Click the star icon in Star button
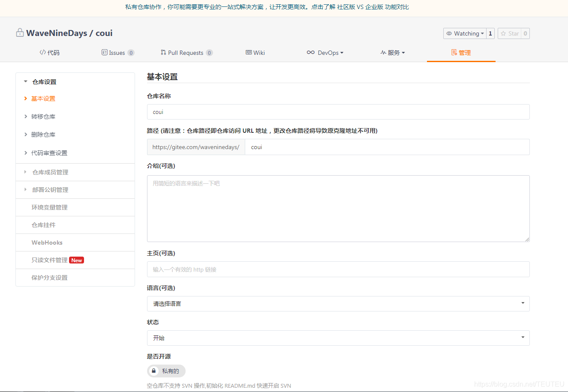This screenshot has width=568, height=392. tap(503, 33)
